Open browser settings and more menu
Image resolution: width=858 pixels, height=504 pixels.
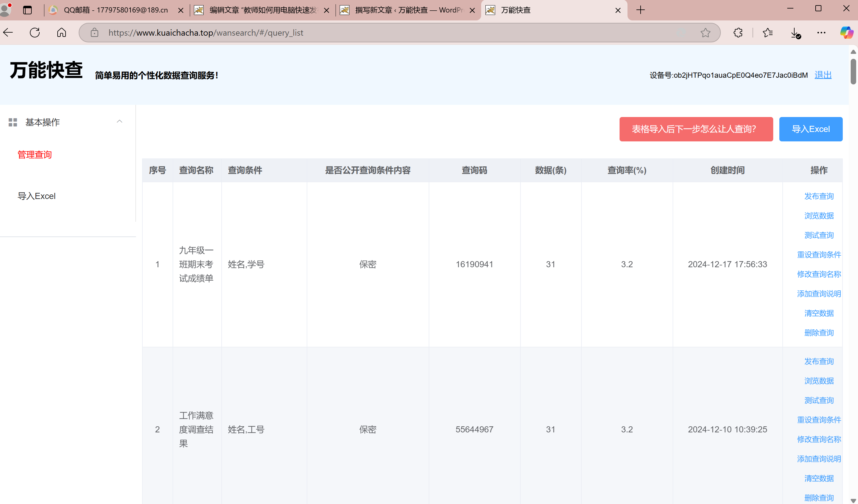click(821, 33)
